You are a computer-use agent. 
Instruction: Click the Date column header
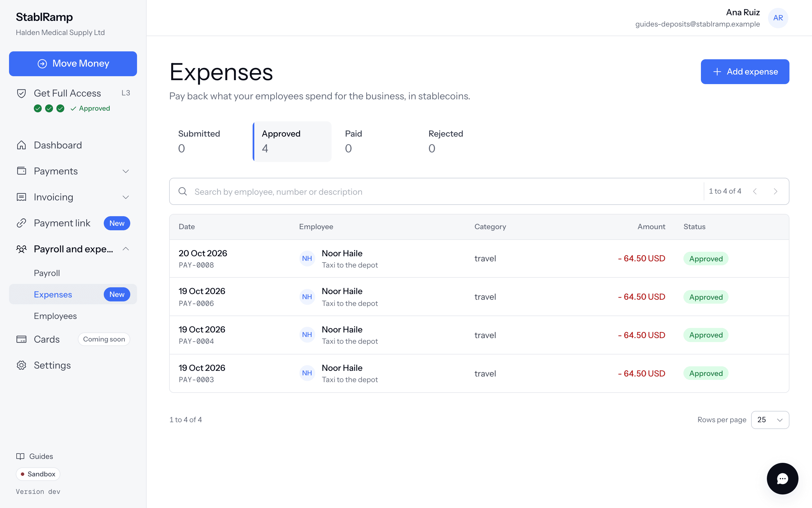coord(187,227)
